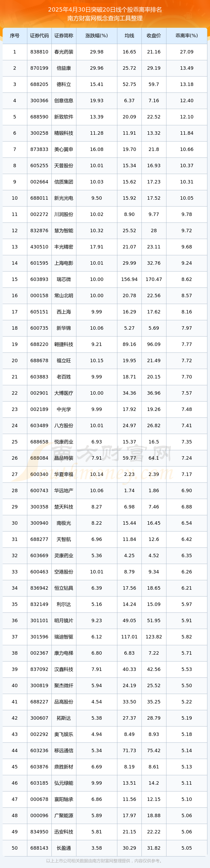
Task: Click stock name 西上海
Action: pyautogui.click(x=64, y=312)
